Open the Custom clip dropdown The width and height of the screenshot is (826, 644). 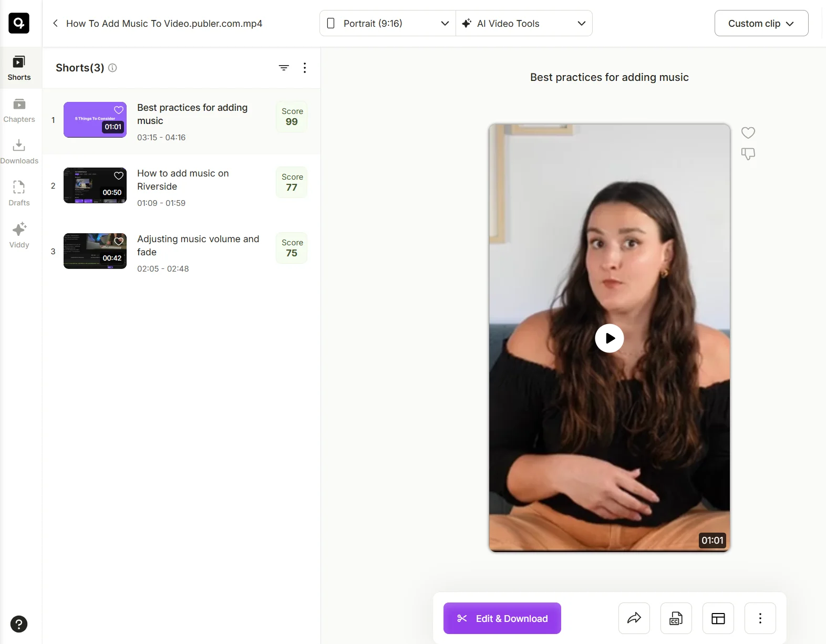click(x=761, y=23)
